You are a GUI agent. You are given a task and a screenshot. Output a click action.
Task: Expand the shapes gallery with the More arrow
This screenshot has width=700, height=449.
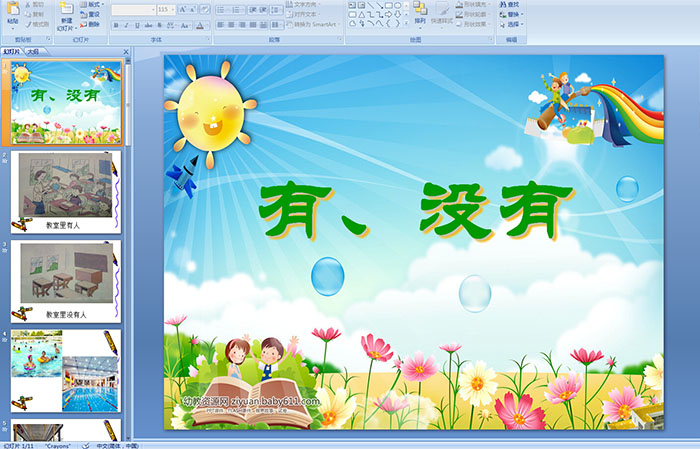coord(406,23)
